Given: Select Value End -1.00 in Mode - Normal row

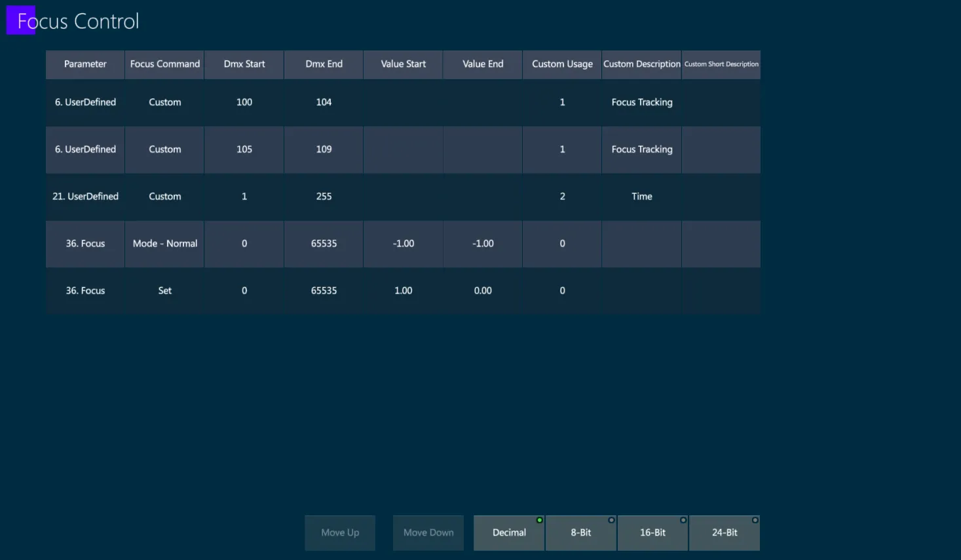Looking at the screenshot, I should tap(483, 244).
